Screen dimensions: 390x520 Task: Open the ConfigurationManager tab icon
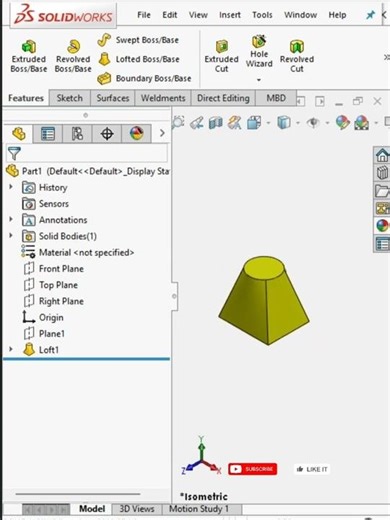77,134
